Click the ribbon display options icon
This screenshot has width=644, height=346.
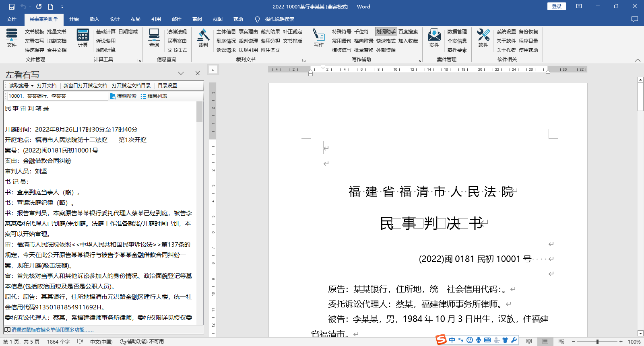coord(579,6)
